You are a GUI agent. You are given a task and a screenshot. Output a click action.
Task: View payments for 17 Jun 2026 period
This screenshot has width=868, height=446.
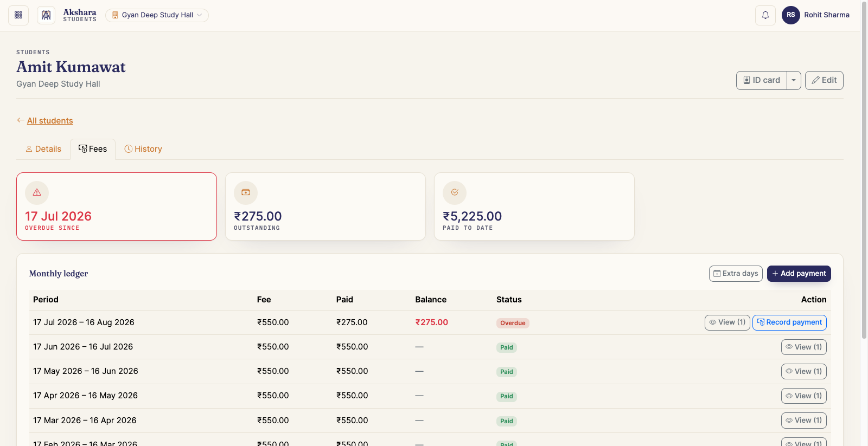click(804, 347)
